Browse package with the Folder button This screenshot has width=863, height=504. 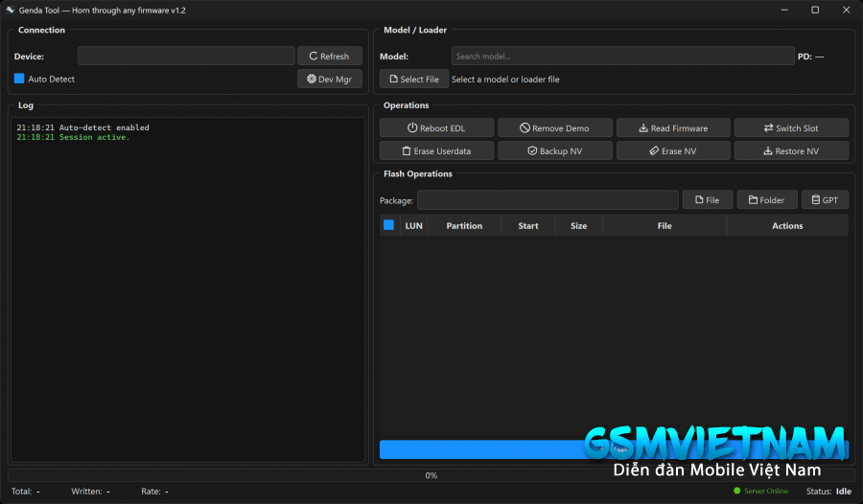tap(766, 200)
